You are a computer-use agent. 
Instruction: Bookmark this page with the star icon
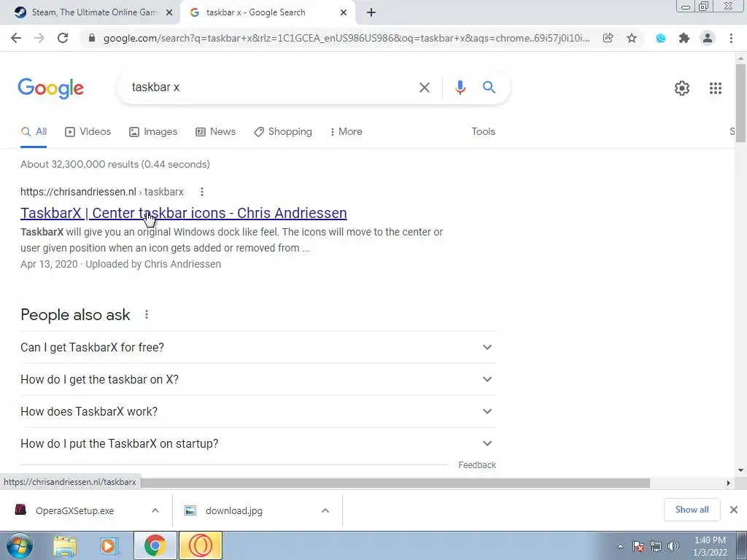632,38
